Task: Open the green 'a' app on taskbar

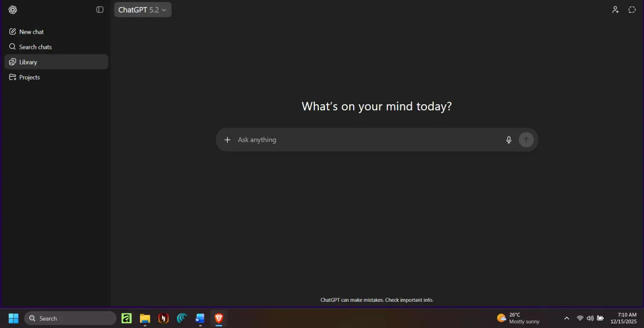Action: click(x=127, y=318)
